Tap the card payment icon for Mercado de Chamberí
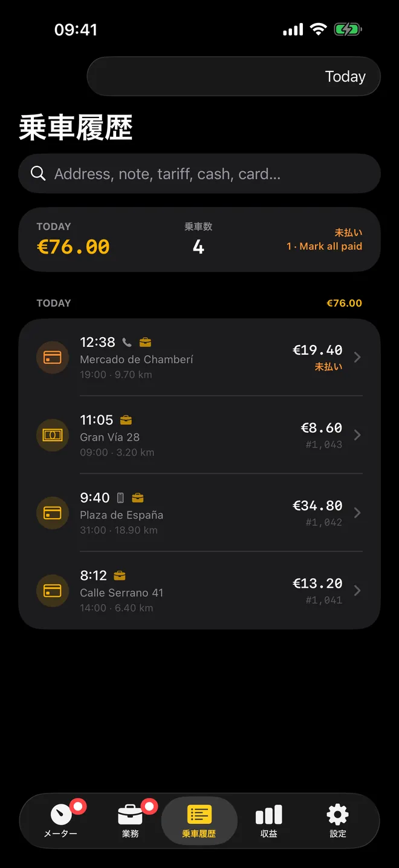The width and height of the screenshot is (399, 868). (53, 357)
